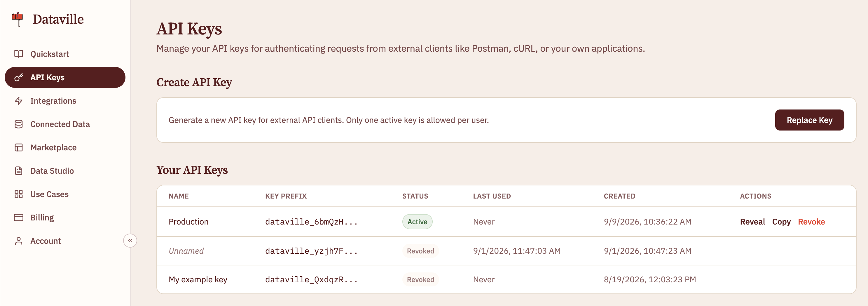
Task: Click the Dataville brand name
Action: tap(58, 19)
